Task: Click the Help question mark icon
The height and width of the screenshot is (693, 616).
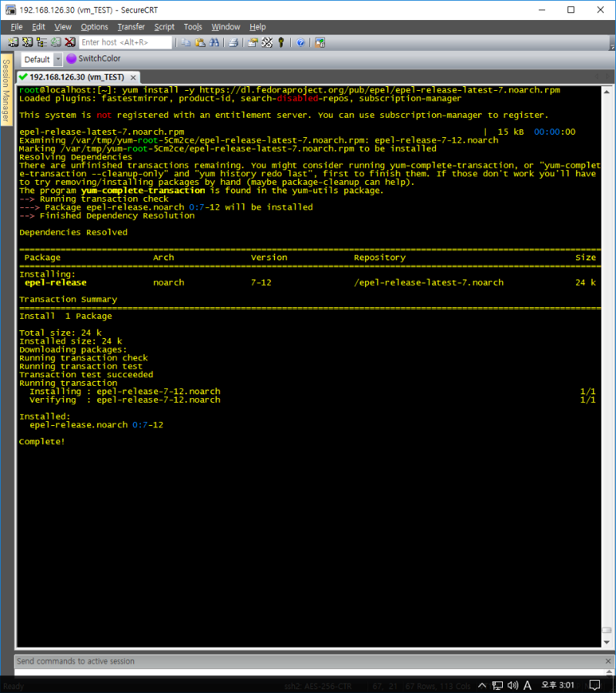Action: pos(300,42)
